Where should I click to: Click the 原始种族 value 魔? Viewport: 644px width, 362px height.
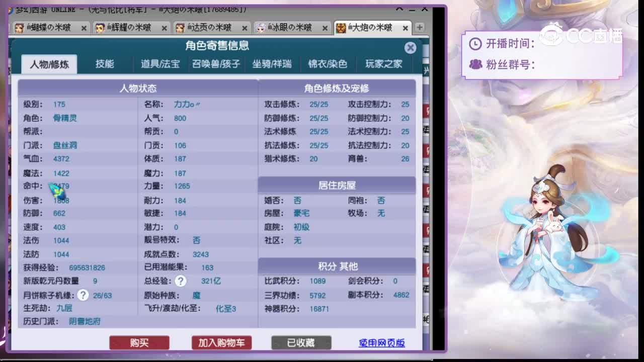tap(196, 296)
